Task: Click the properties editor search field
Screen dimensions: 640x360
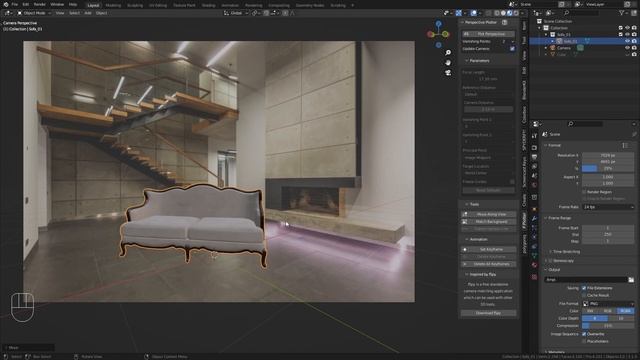Action: 585,124
